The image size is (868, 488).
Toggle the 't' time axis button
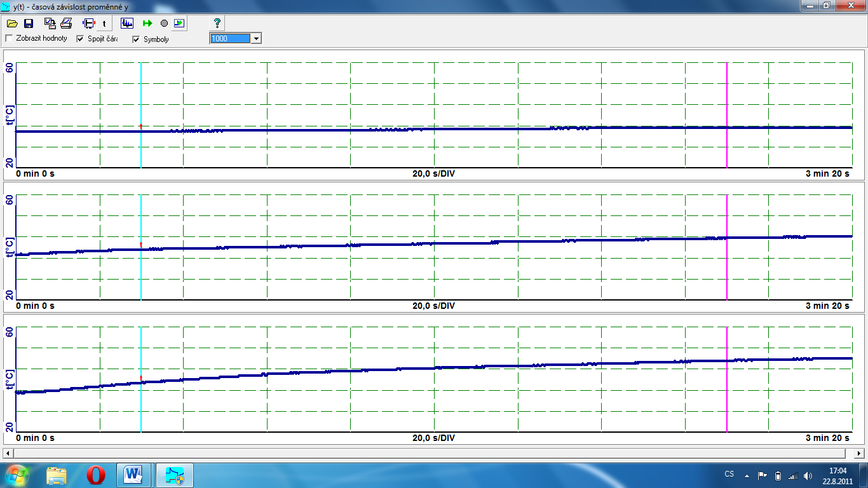[104, 24]
